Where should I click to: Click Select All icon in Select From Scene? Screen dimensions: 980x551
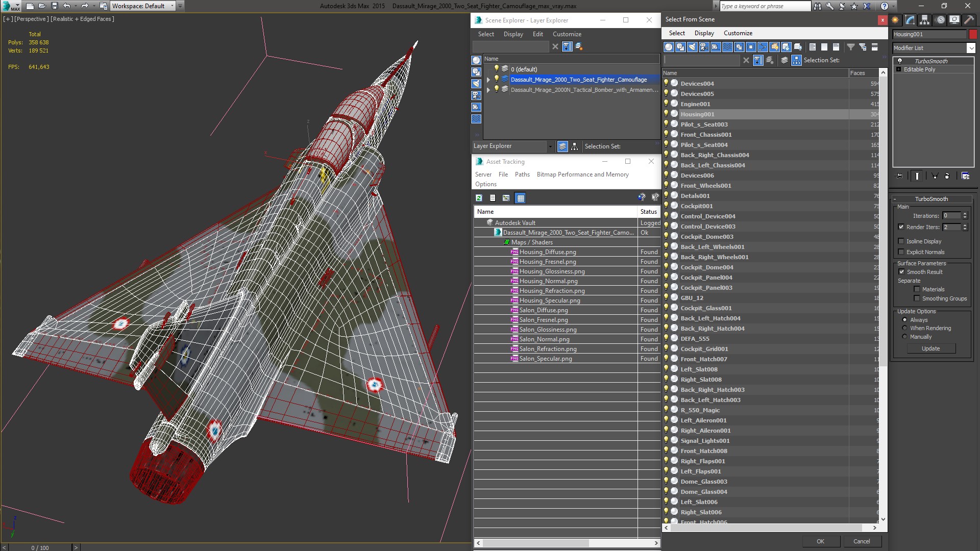tap(813, 47)
